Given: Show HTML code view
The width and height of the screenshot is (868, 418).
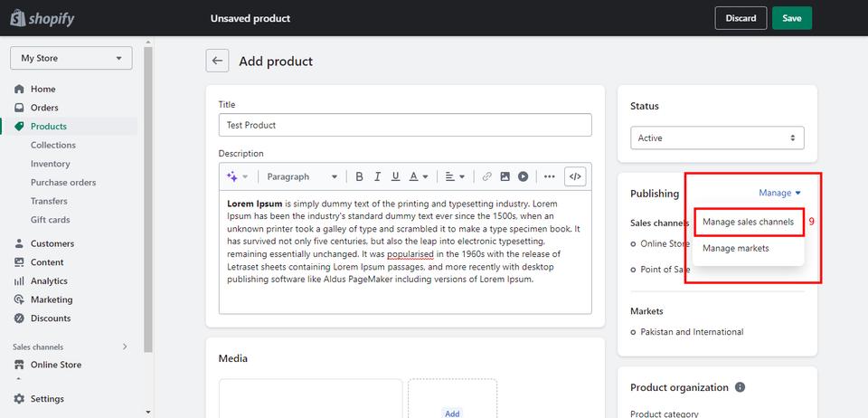Looking at the screenshot, I should click(575, 176).
